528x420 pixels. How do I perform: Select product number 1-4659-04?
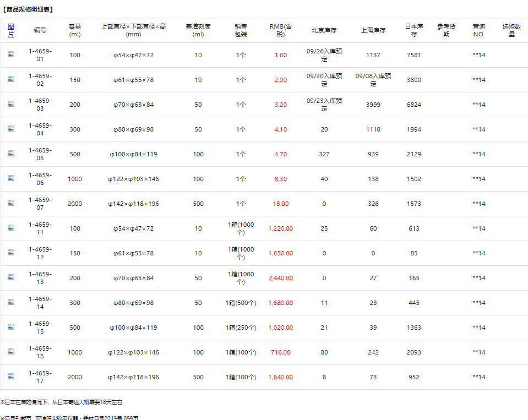40,129
